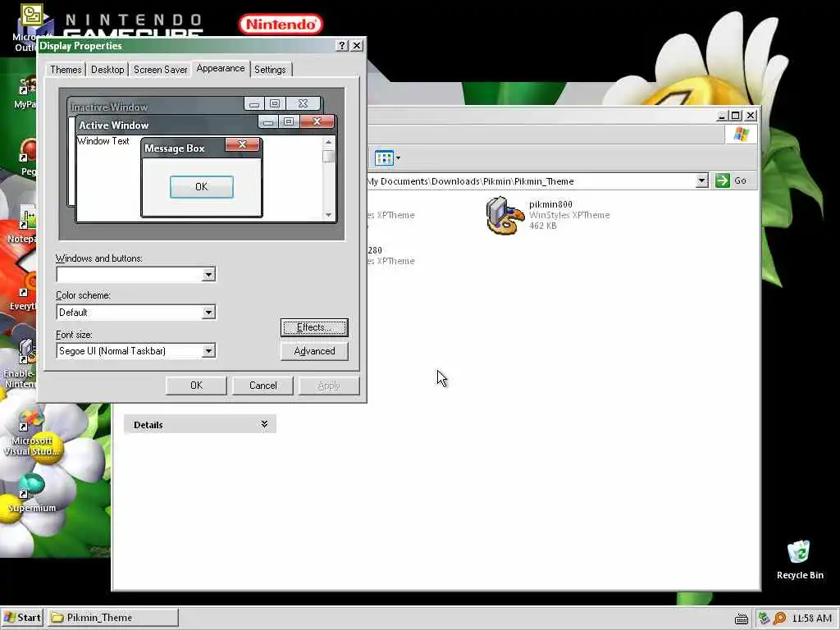Image resolution: width=840 pixels, height=630 pixels.
Task: Switch to the Settings tab
Action: [270, 70]
